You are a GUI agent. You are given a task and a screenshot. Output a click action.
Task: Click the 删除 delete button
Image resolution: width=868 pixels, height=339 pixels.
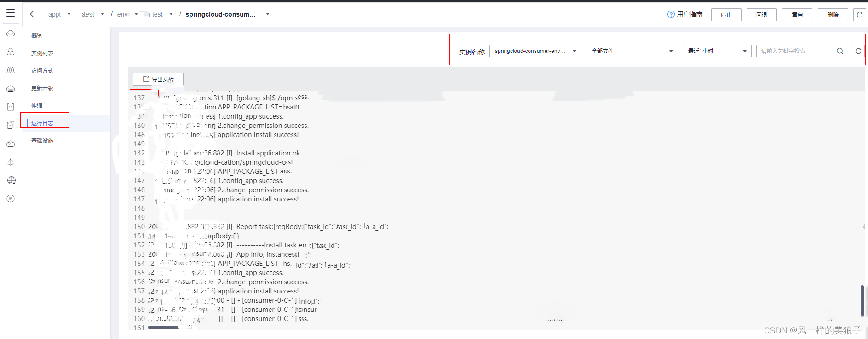833,15
